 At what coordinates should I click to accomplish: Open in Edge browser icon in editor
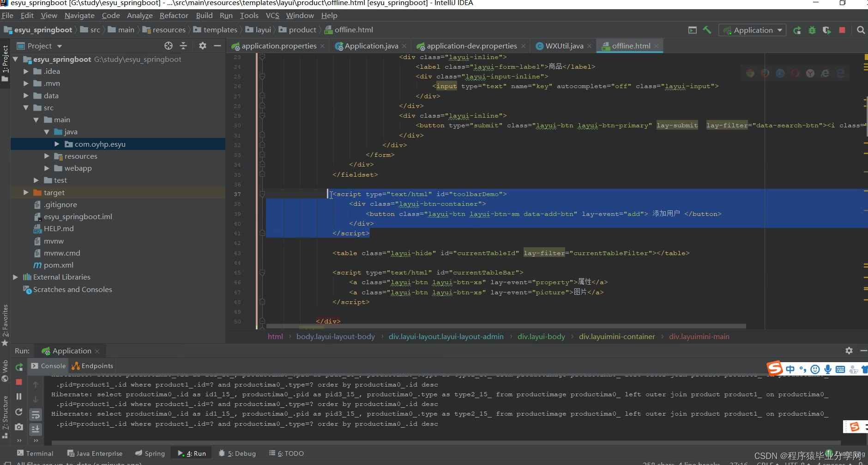click(840, 73)
